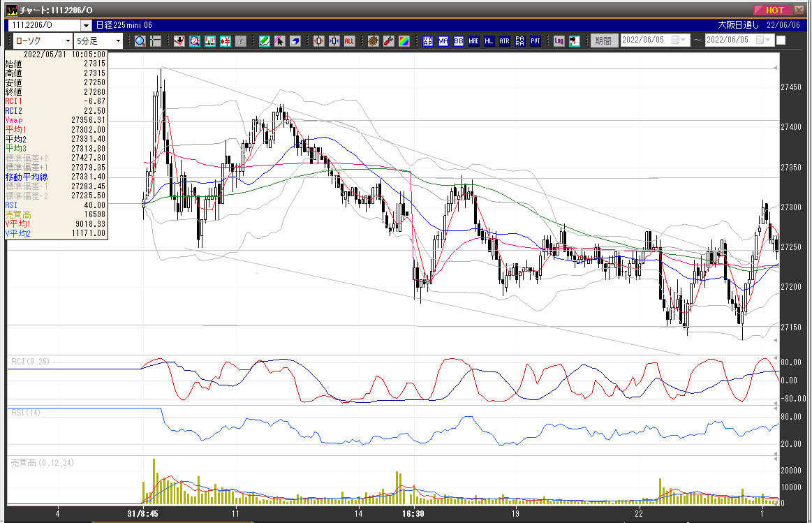Click the RSI(14) panel label
The height and width of the screenshot is (523, 812).
tap(26, 413)
